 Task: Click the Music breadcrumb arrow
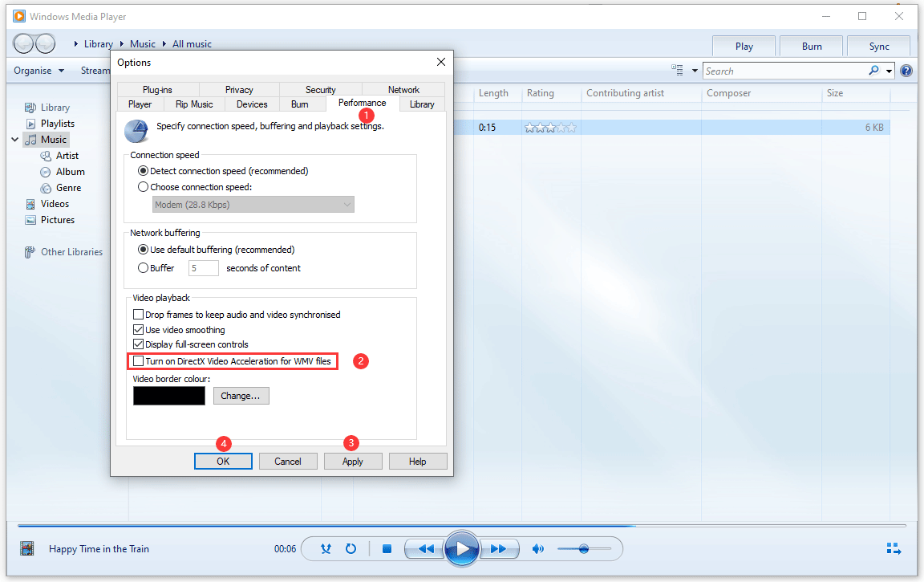122,44
